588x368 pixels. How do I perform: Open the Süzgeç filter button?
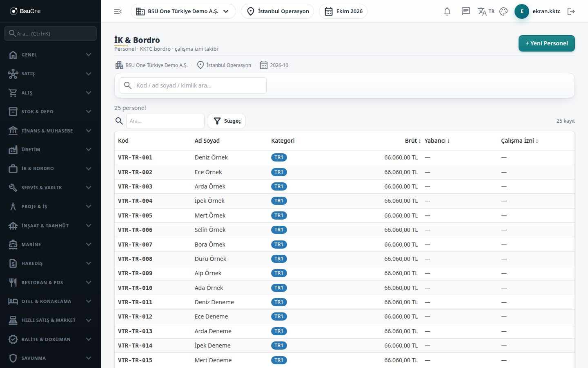227,121
